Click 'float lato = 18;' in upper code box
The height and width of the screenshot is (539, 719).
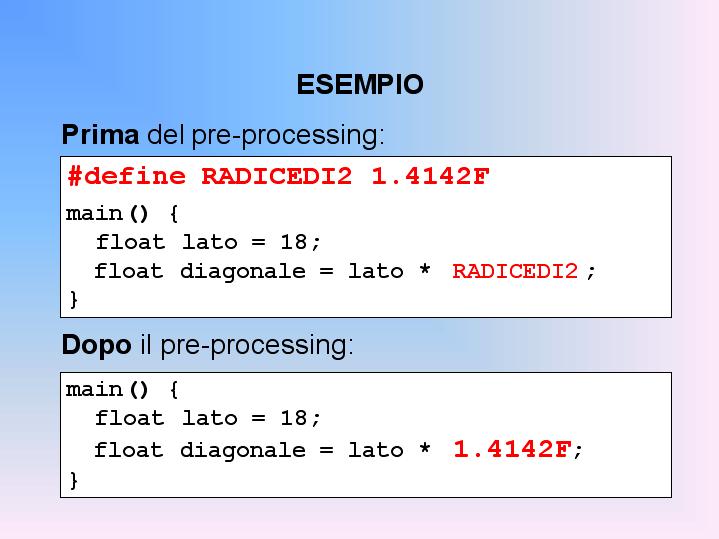[208, 241]
